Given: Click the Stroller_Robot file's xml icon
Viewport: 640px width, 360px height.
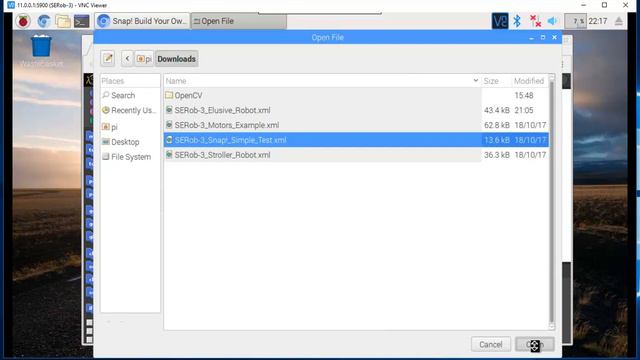Looking at the screenshot, I should point(169,155).
